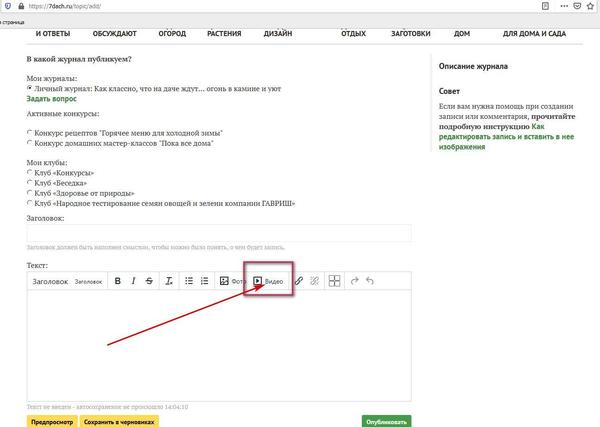This screenshot has height=427, width=600.
Task: Select the "Пока все дома" contest radio button
Action: pyautogui.click(x=30, y=143)
